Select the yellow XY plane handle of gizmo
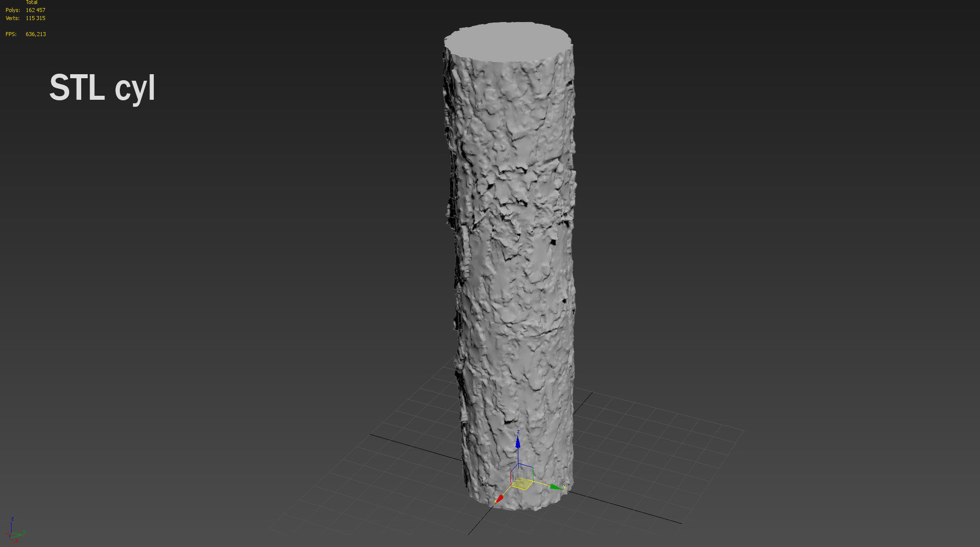 [x=521, y=484]
